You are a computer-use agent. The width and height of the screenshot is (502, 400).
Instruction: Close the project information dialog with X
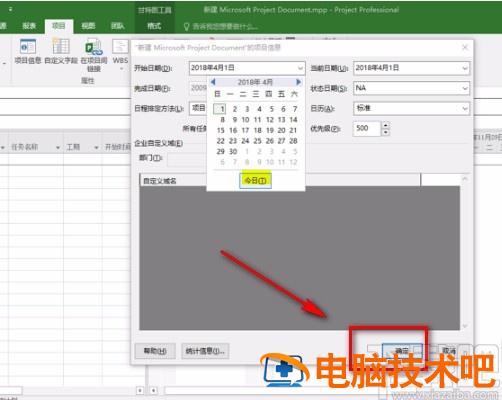pos(465,48)
